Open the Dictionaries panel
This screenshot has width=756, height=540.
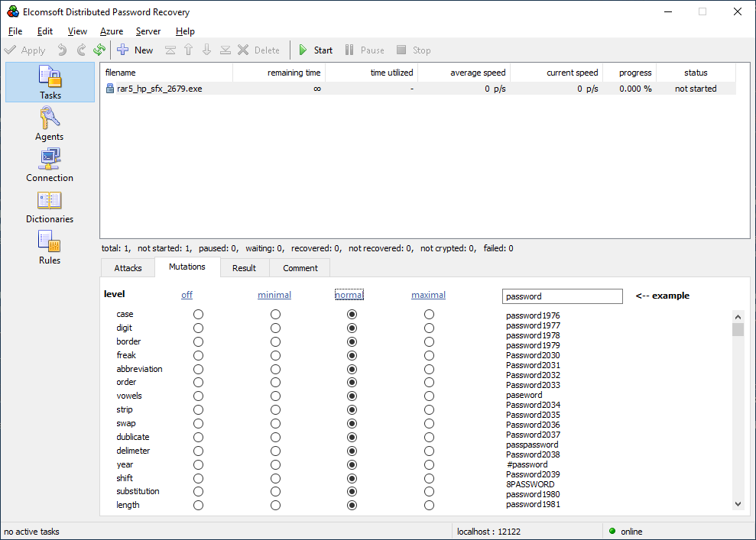tap(50, 207)
